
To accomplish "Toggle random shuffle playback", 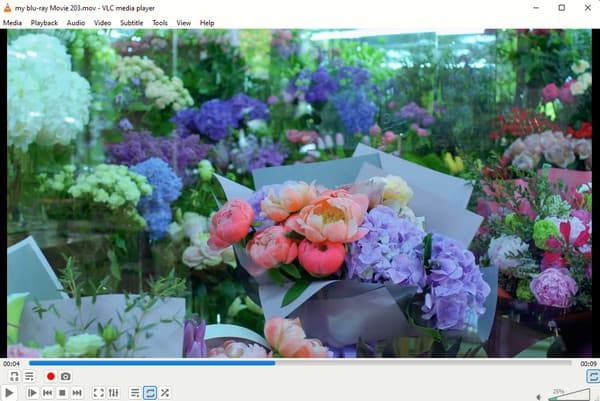I will click(x=165, y=393).
